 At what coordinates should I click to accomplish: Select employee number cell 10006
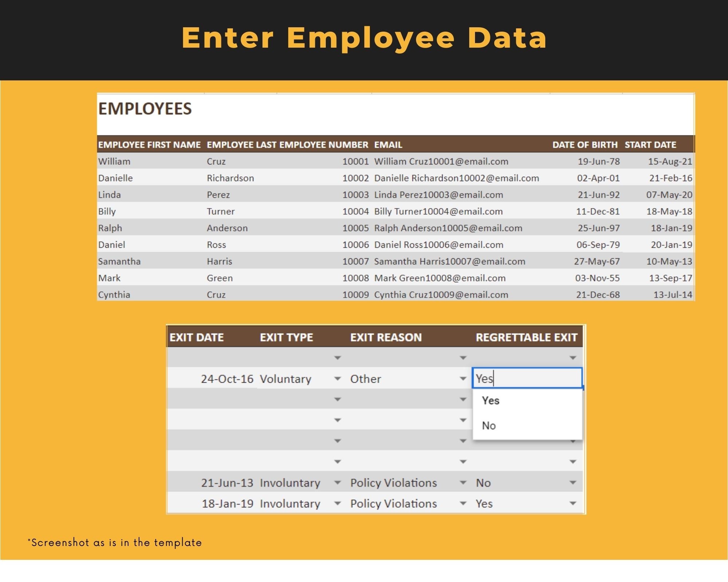(356, 245)
